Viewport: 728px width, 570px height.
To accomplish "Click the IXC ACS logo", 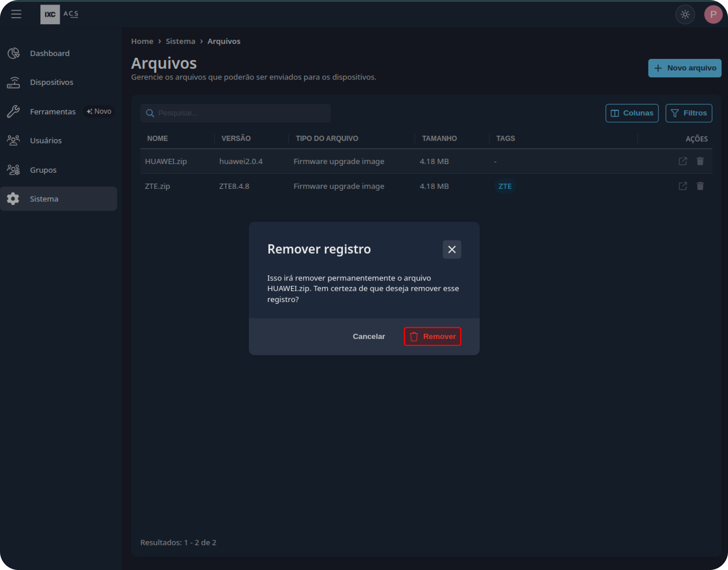I will pyautogui.click(x=59, y=14).
